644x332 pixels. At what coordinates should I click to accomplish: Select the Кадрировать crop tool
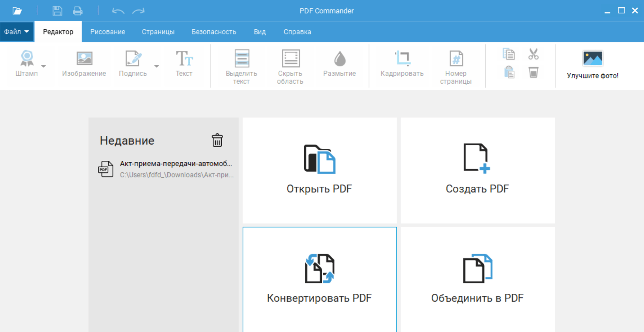click(402, 63)
